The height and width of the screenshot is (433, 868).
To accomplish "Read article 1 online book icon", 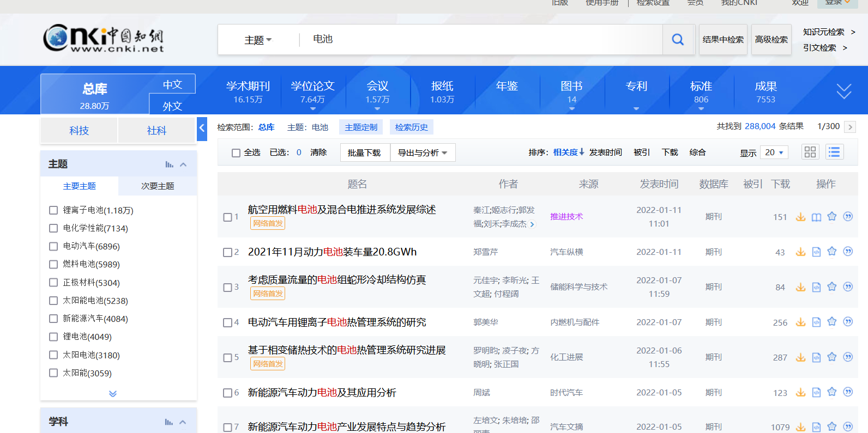I will (816, 217).
